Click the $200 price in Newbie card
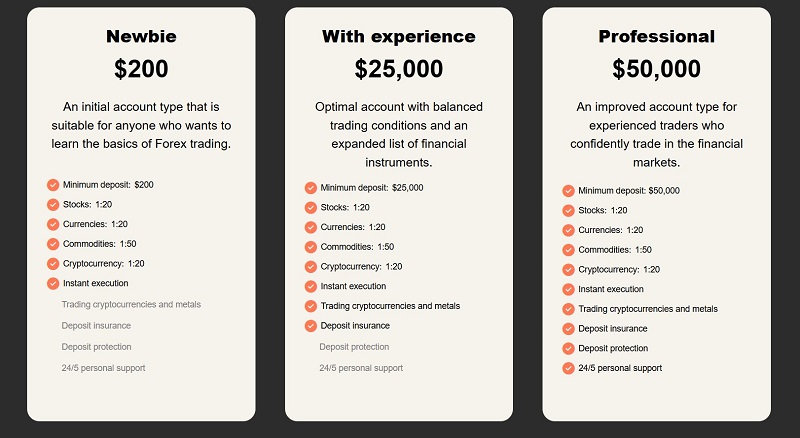The image size is (800, 438). [x=141, y=69]
